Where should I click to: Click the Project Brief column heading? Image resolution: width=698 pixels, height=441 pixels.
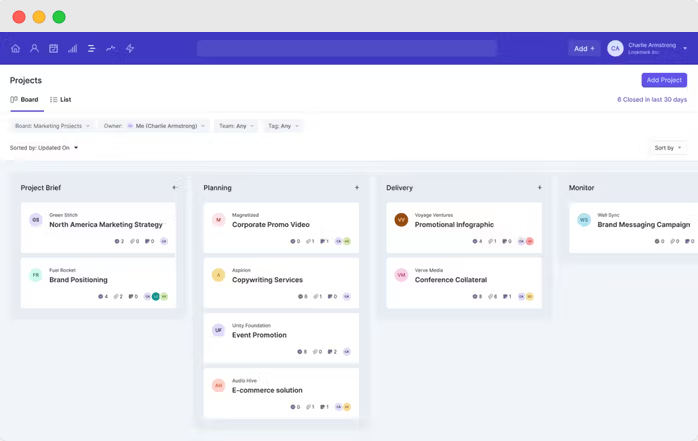41,188
